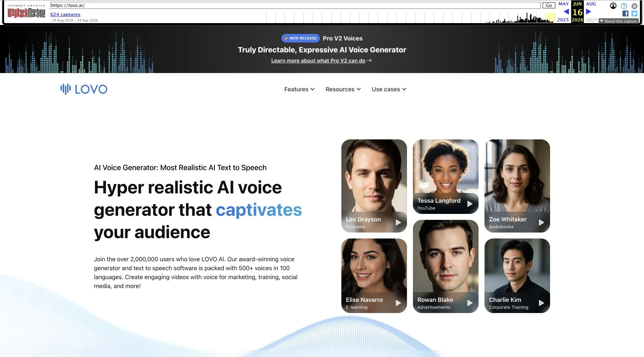The height and width of the screenshot is (357, 644).
Task: Jump to MAY month capture
Action: click(563, 4)
